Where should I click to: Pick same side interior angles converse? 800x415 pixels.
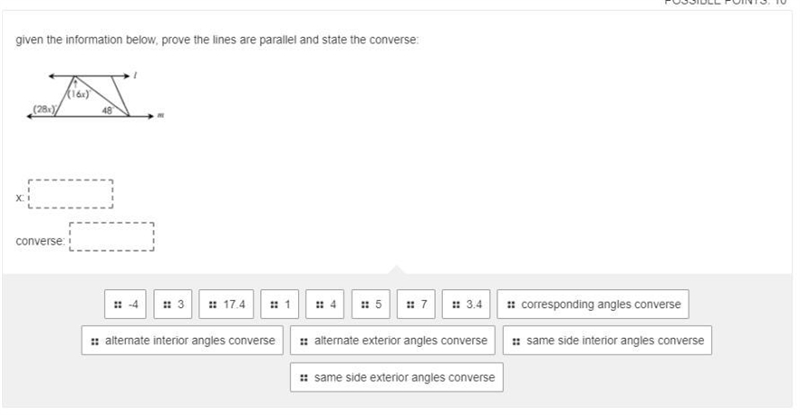607,340
